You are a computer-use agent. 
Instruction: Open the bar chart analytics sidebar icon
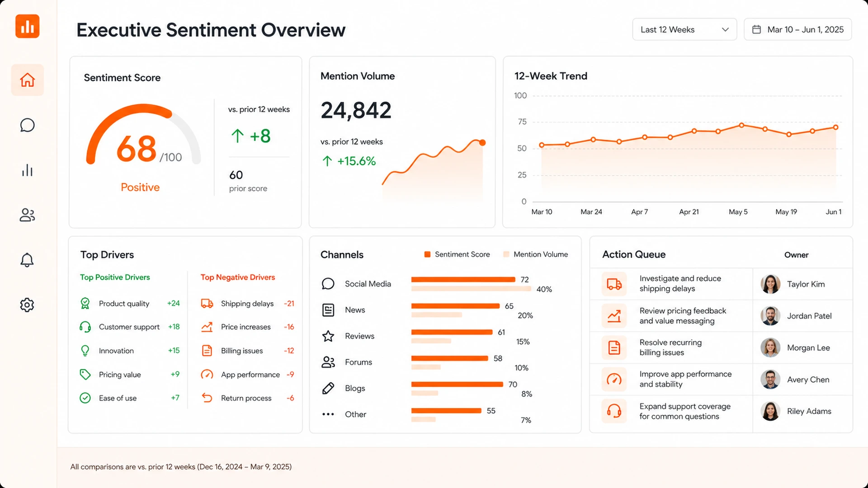[x=27, y=170]
